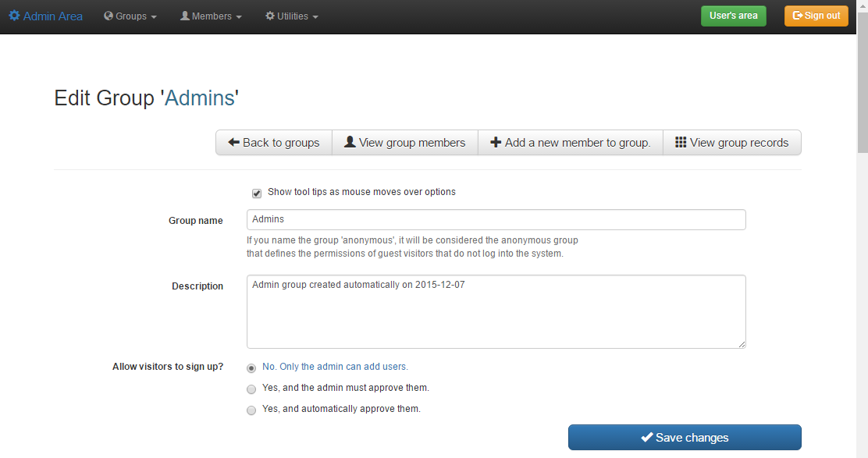This screenshot has width=868, height=458.
Task: Click the user icon on View group members
Action: [350, 142]
